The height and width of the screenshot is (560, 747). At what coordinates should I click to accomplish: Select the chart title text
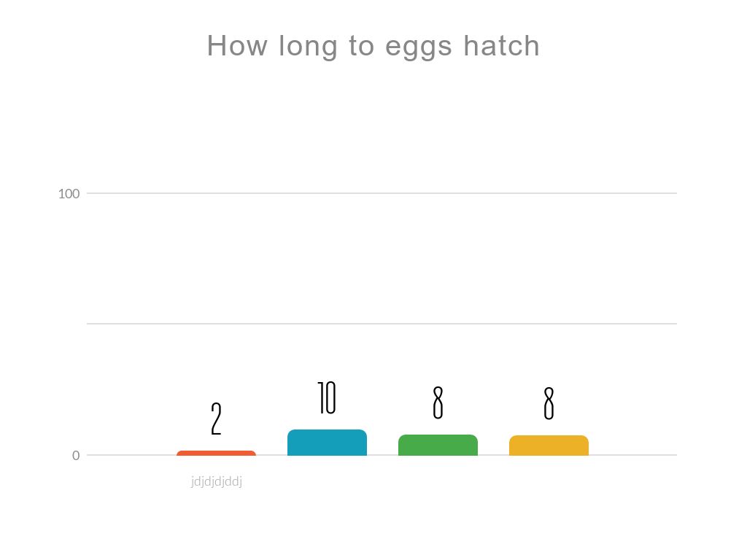pyautogui.click(x=373, y=46)
